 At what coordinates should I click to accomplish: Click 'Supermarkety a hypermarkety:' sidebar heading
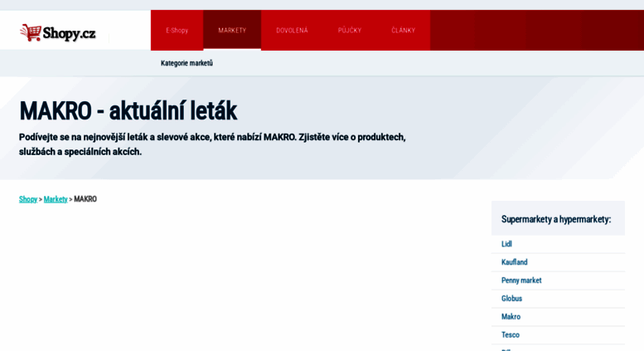556,219
